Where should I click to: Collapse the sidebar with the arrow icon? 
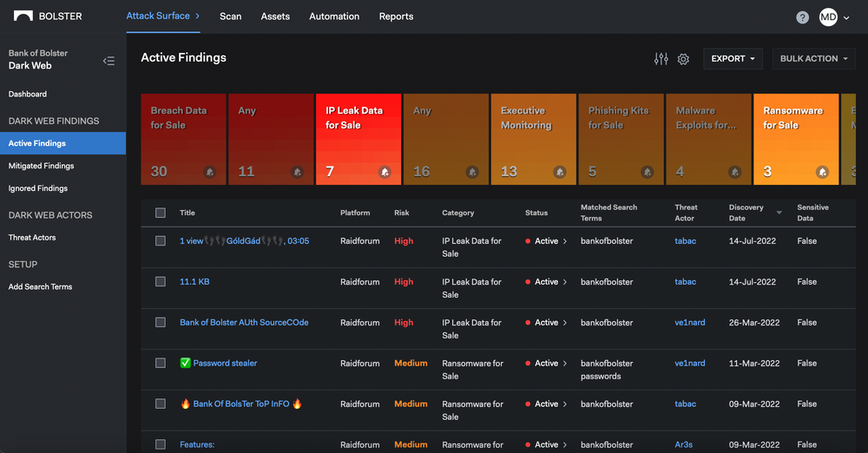[x=108, y=61]
